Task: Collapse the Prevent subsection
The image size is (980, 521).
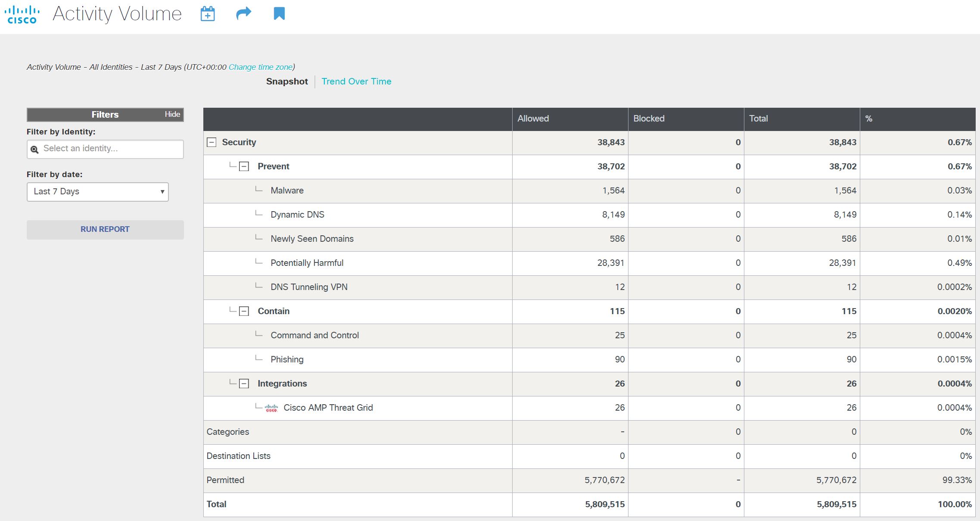Action: tap(244, 166)
